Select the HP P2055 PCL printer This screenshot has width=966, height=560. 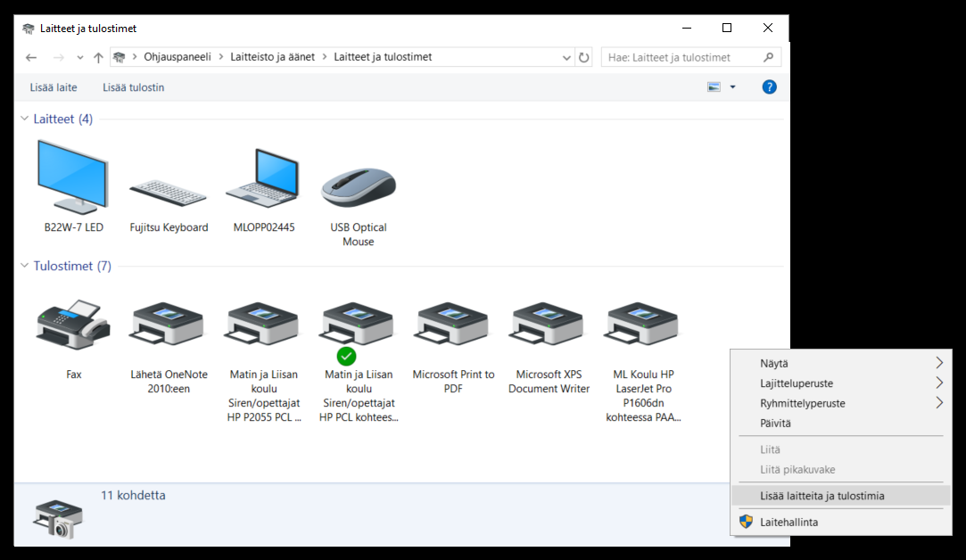[x=264, y=362]
